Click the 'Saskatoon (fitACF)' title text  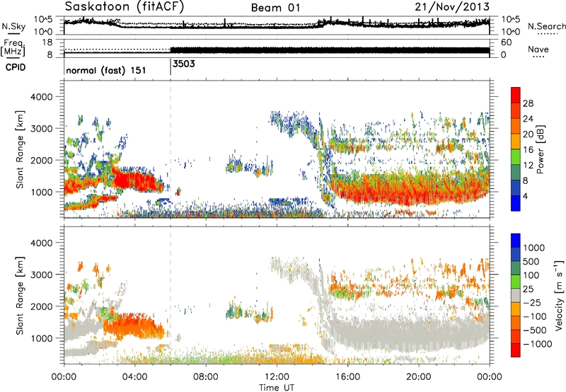(x=125, y=7)
